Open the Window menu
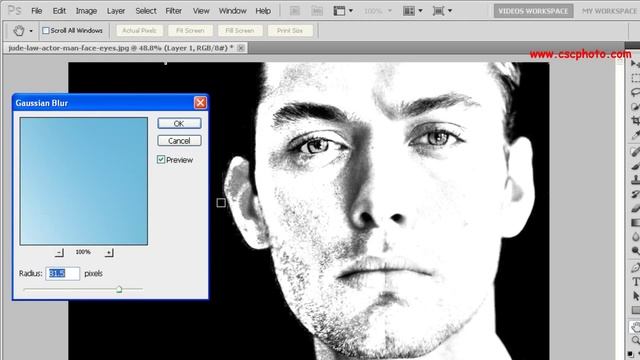Image resolution: width=640 pixels, height=360 pixels. (233, 11)
